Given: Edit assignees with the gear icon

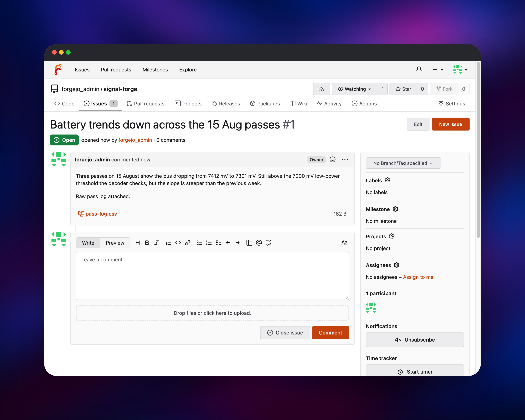Looking at the screenshot, I should (x=397, y=265).
